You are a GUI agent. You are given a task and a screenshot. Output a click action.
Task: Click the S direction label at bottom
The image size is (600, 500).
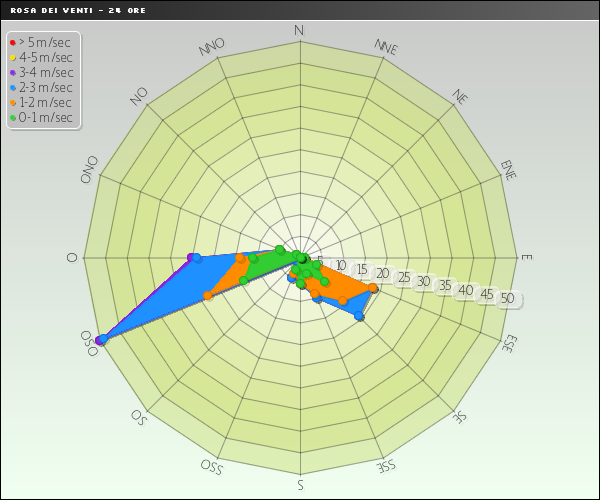click(300, 486)
